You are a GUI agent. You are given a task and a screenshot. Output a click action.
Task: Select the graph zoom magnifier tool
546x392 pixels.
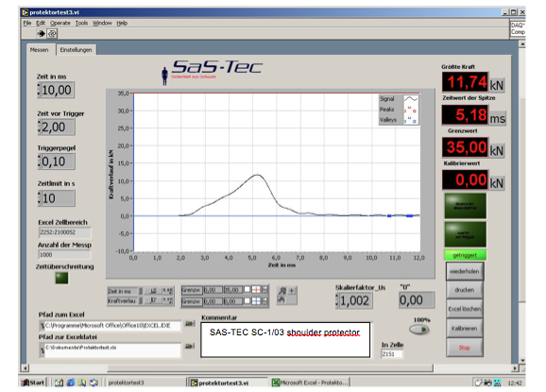[x=282, y=290]
